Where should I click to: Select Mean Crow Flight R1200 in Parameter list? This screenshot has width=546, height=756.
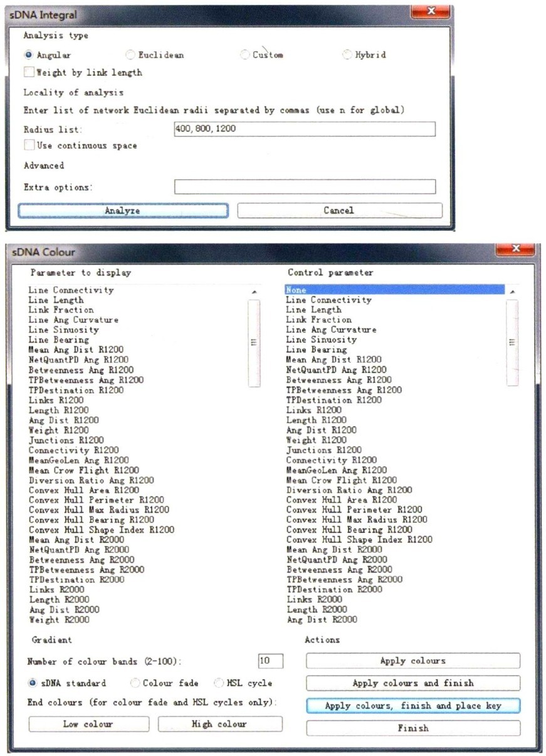click(x=83, y=470)
